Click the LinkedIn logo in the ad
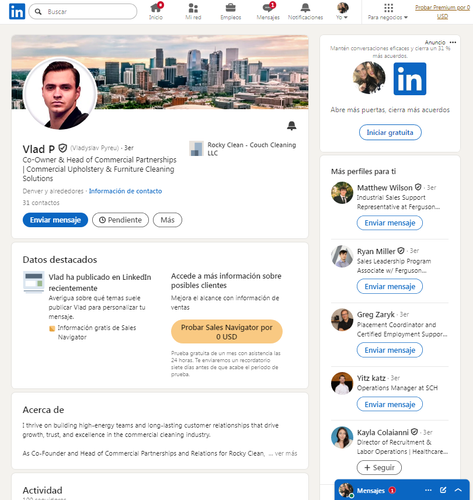Image resolution: width=473 pixels, height=500 pixels. point(410,79)
